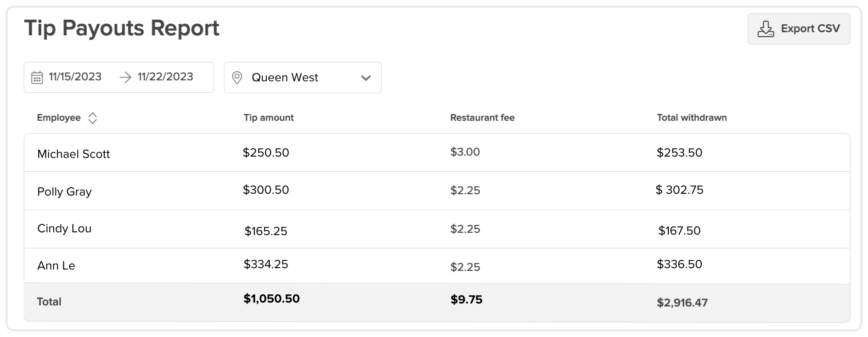Click the calendar icon in date range
This screenshot has width=868, height=337.
37,78
